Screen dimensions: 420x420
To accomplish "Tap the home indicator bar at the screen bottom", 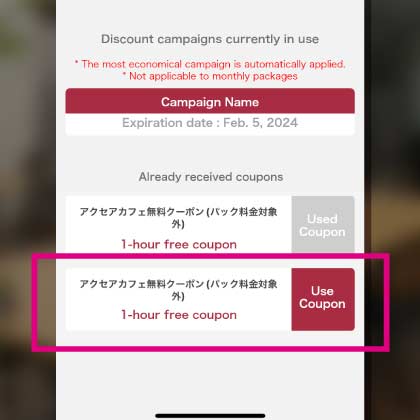I will point(210,416).
